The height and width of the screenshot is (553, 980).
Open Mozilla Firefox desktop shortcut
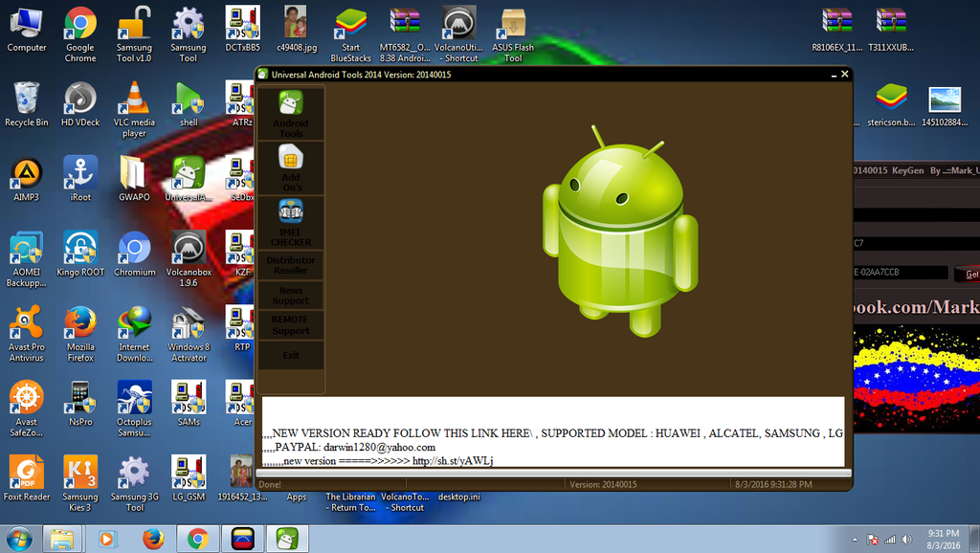click(80, 334)
